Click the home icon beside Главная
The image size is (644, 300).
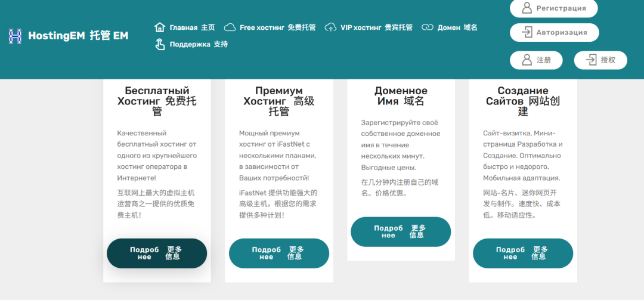(160, 27)
